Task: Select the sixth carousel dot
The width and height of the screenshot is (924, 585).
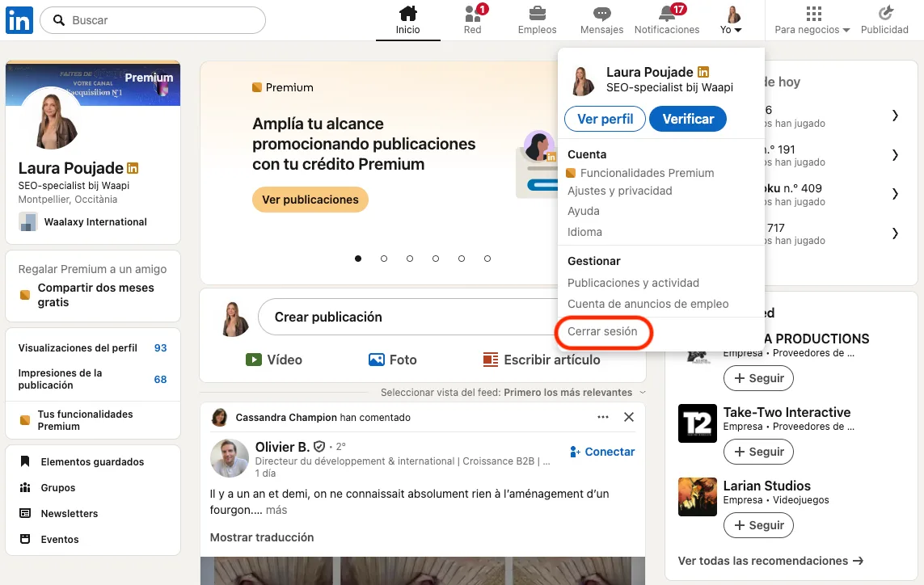Action: coord(487,259)
